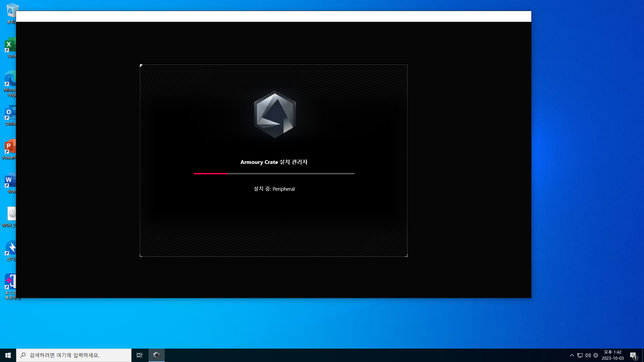Open the Windows Start menu

point(8,355)
